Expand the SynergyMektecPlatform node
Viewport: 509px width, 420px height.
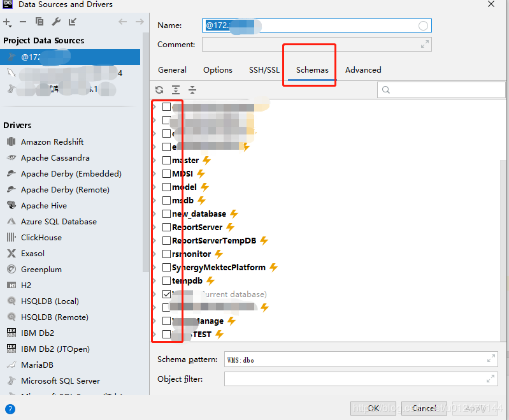coord(155,267)
